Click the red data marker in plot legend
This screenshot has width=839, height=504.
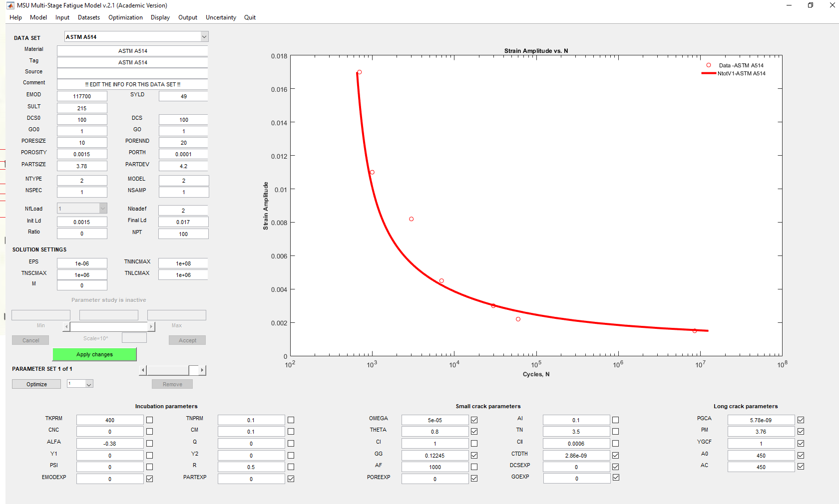click(x=708, y=65)
